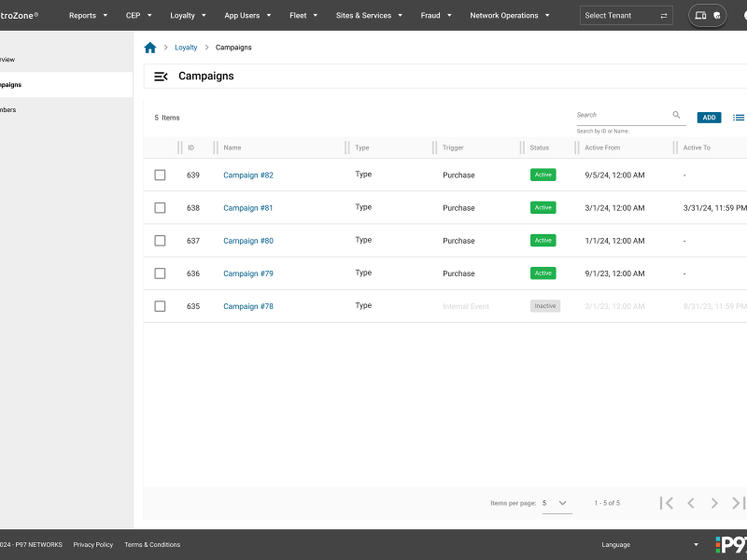
Task: Navigate to last page using skip-to-end icon
Action: [x=736, y=503]
